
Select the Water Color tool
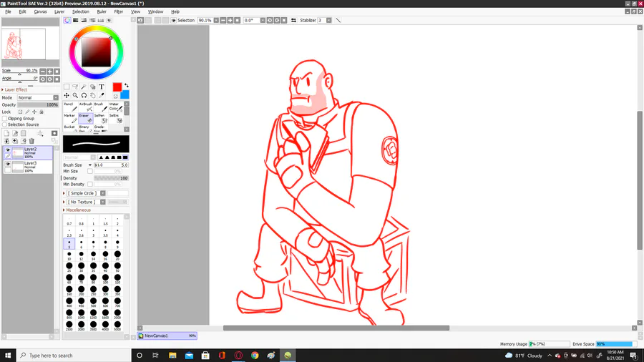click(x=116, y=107)
